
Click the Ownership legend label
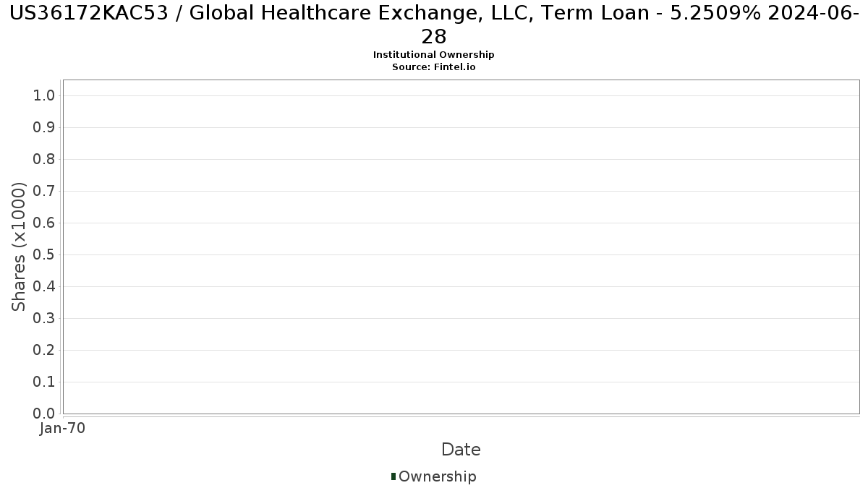pyautogui.click(x=438, y=476)
